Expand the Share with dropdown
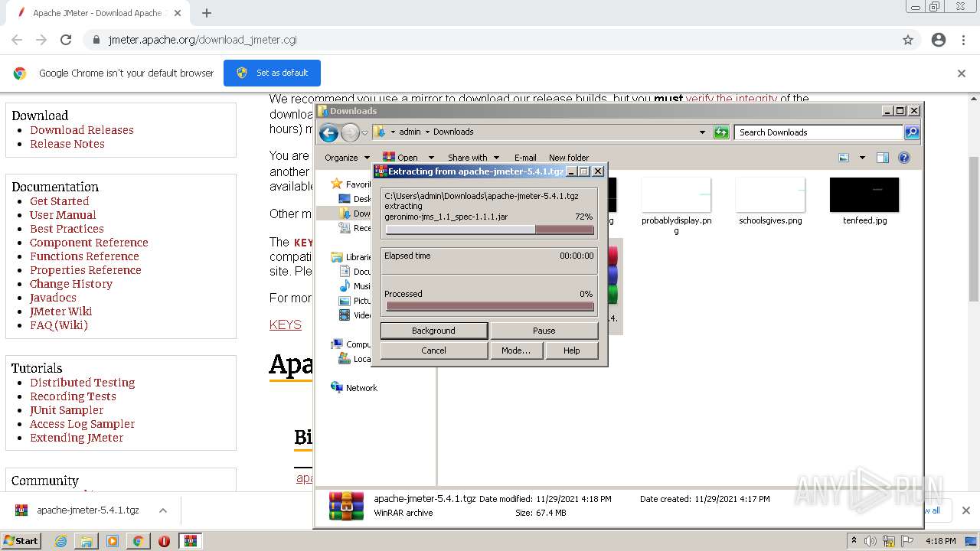Screen dimensions: 980x551 click(473, 158)
